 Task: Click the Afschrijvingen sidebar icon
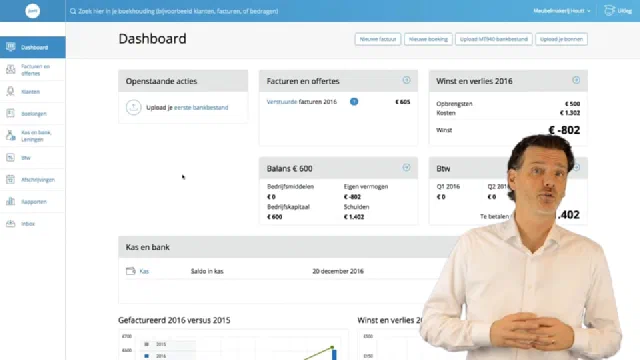[x=11, y=179]
